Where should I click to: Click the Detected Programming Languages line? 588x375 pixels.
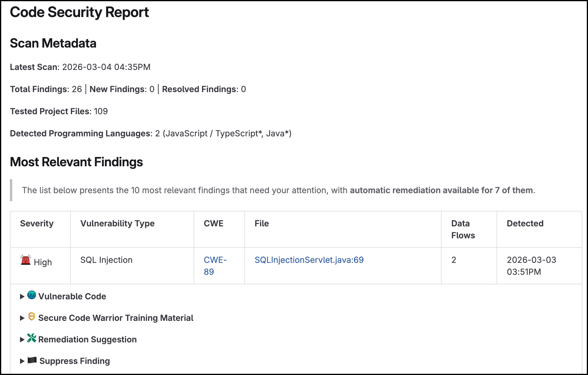point(151,133)
